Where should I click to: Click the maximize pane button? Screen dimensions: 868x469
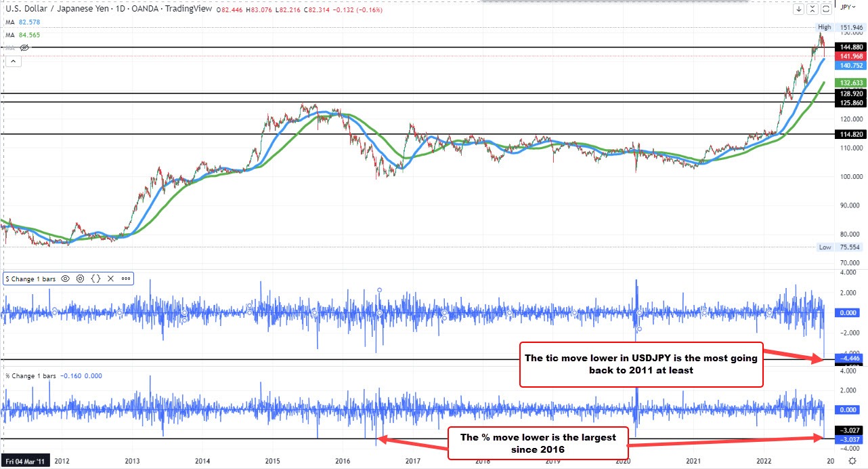click(x=826, y=9)
